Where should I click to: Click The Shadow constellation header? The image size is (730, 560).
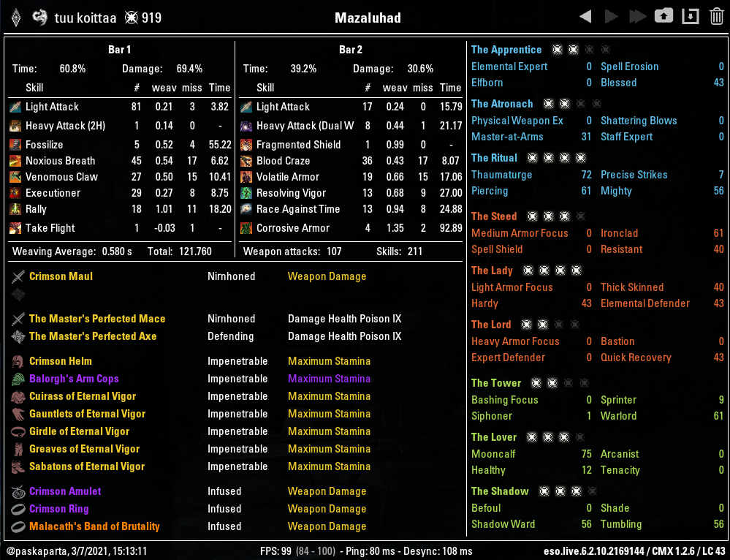click(500, 491)
